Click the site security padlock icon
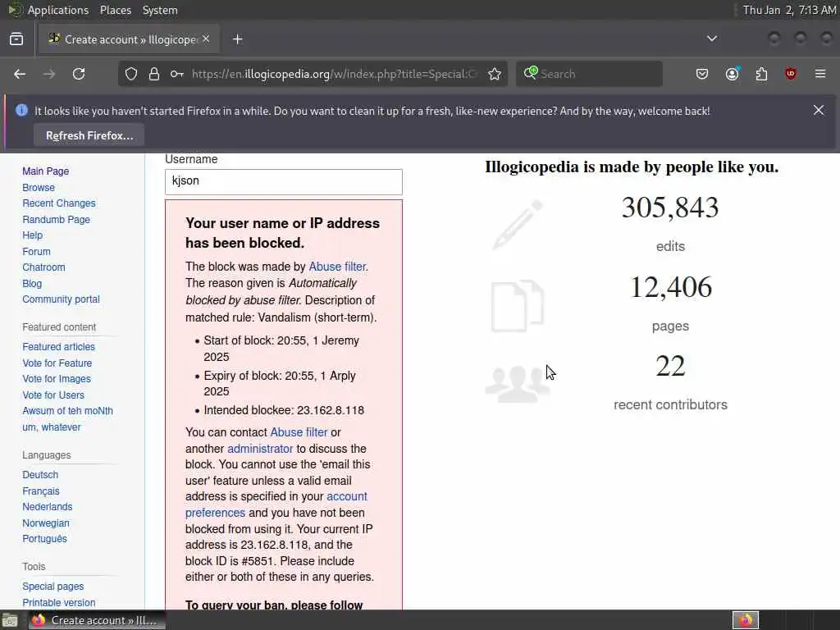Viewport: 840px width, 630px height. [154, 74]
